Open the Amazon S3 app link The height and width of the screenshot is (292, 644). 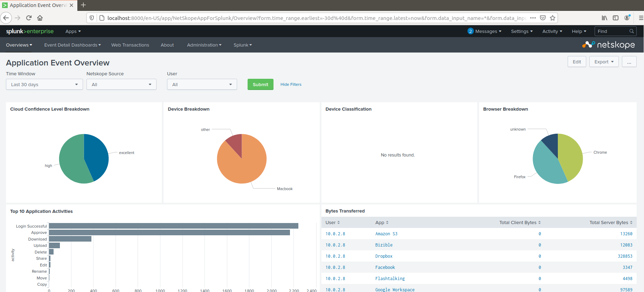[386, 234]
